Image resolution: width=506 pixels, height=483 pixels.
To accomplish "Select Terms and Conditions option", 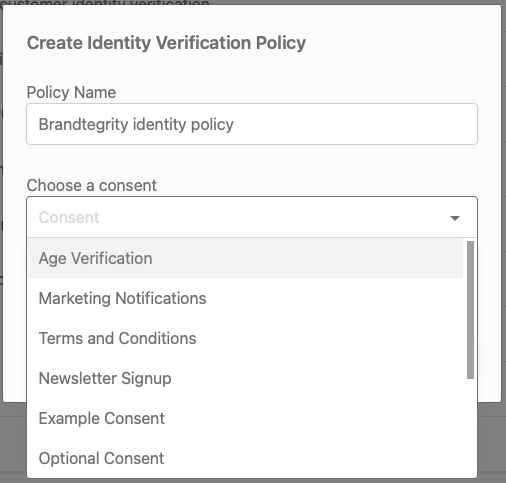I will [245, 338].
